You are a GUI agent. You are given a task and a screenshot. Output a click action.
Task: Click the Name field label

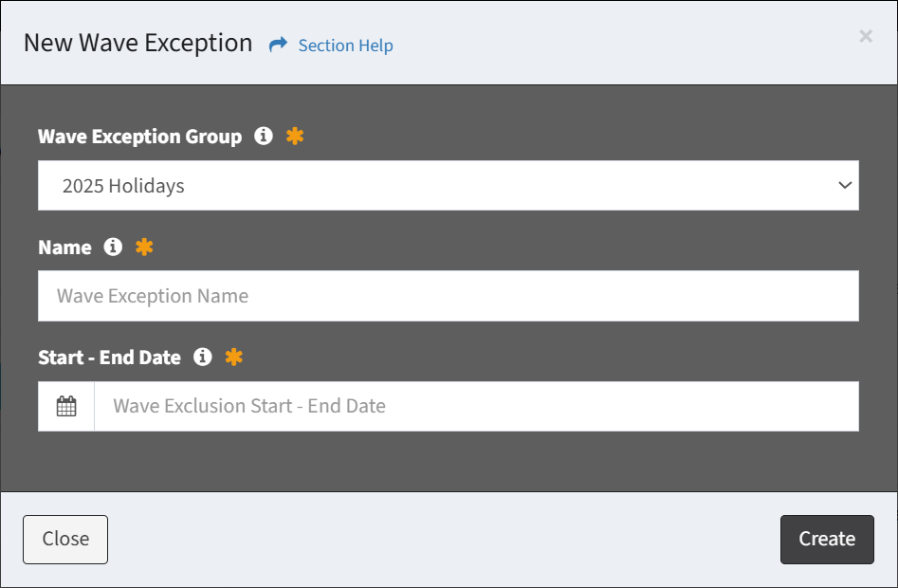coord(64,248)
